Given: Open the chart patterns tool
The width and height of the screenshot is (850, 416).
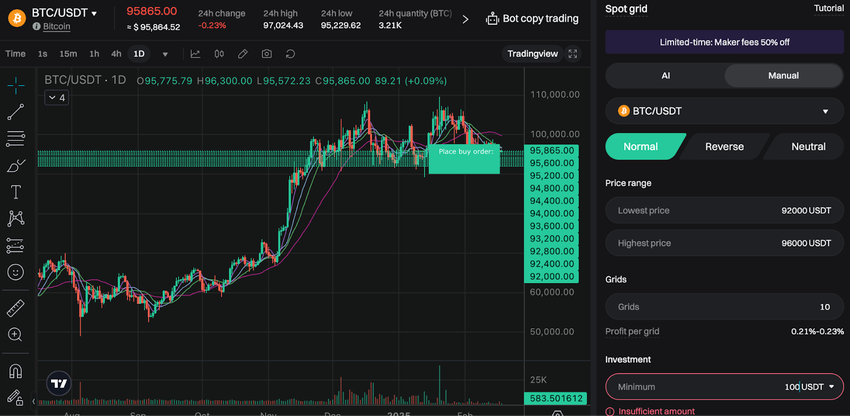Looking at the screenshot, I should (16, 219).
